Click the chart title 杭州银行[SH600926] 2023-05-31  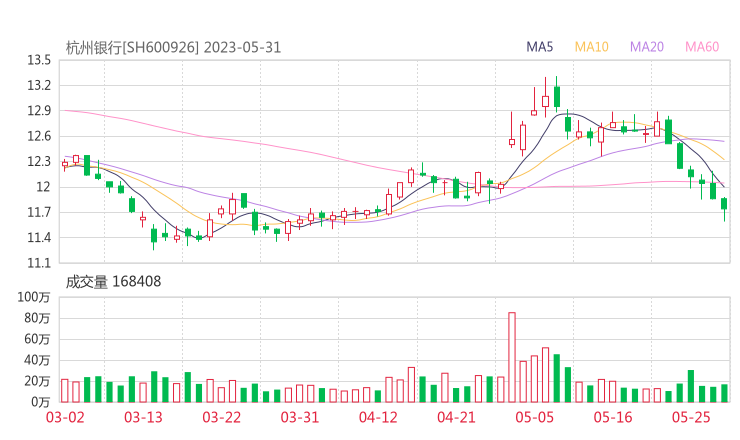173,48
